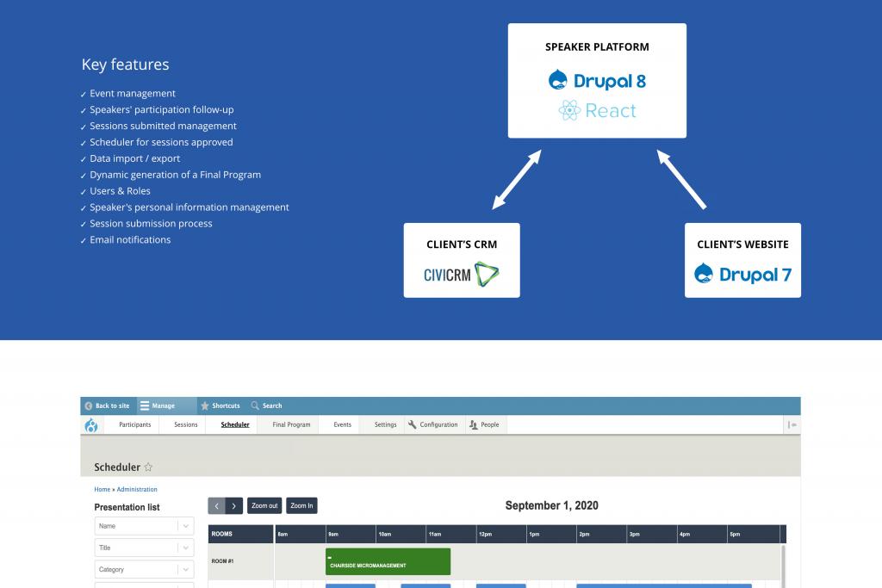The width and height of the screenshot is (882, 588).
Task: Select the Chairside Micromanagement session block
Action: click(388, 561)
